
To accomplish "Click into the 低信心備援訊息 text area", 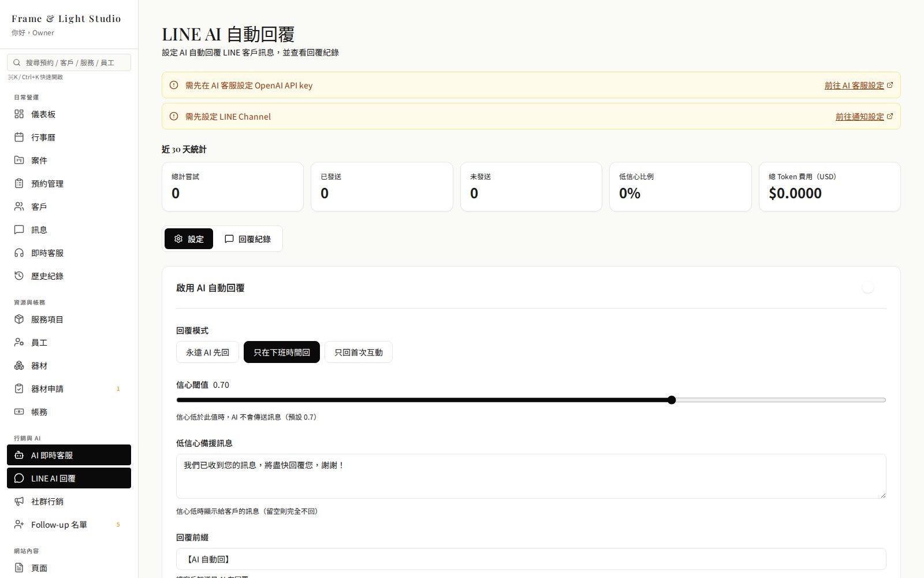I will pyautogui.click(x=531, y=476).
